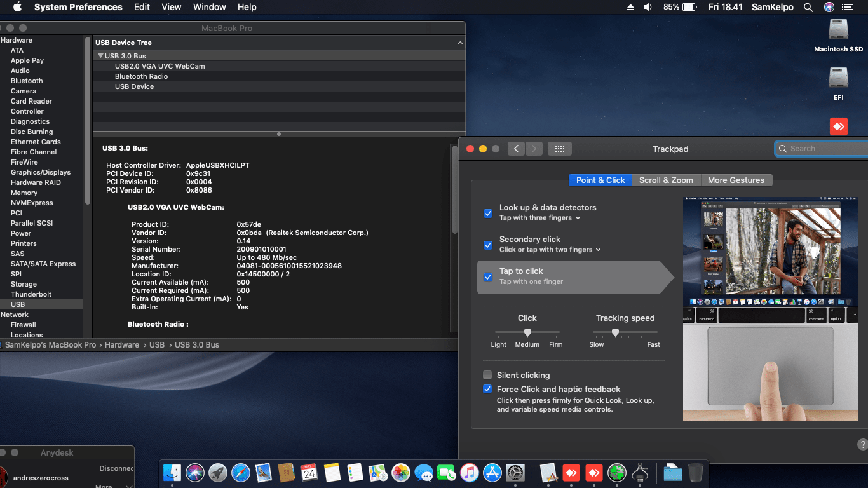
Task: Go back in Trackpad preferences toolbar
Action: pos(517,149)
